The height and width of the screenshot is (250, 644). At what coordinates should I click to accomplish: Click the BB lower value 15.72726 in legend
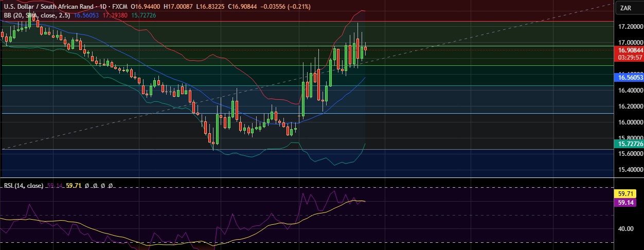point(144,15)
